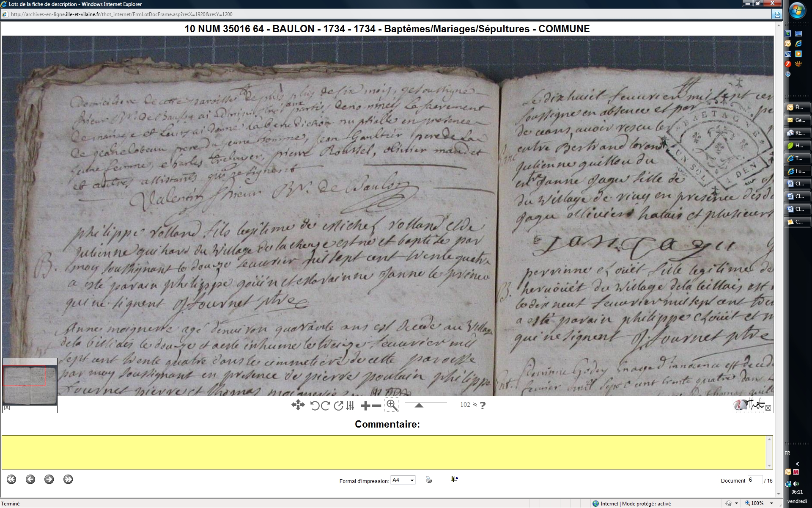
Task: Click the Document page number field
Action: pyautogui.click(x=754, y=480)
